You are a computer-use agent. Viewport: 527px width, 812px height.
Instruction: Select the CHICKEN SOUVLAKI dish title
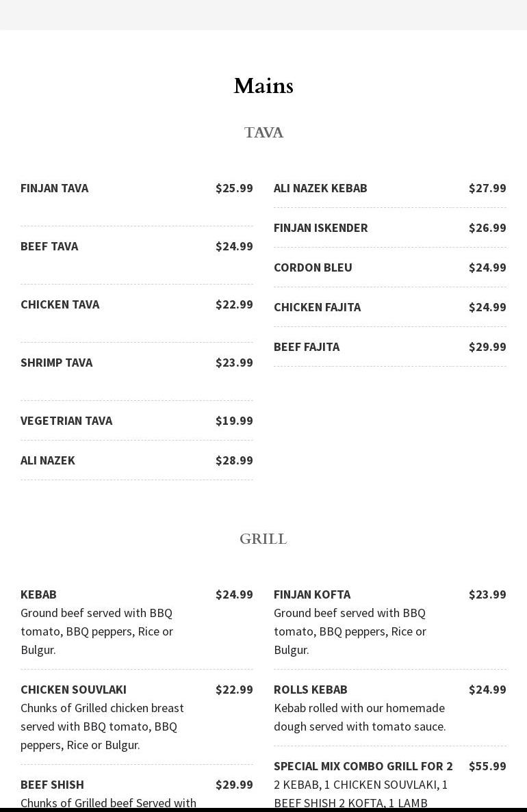[x=73, y=690]
